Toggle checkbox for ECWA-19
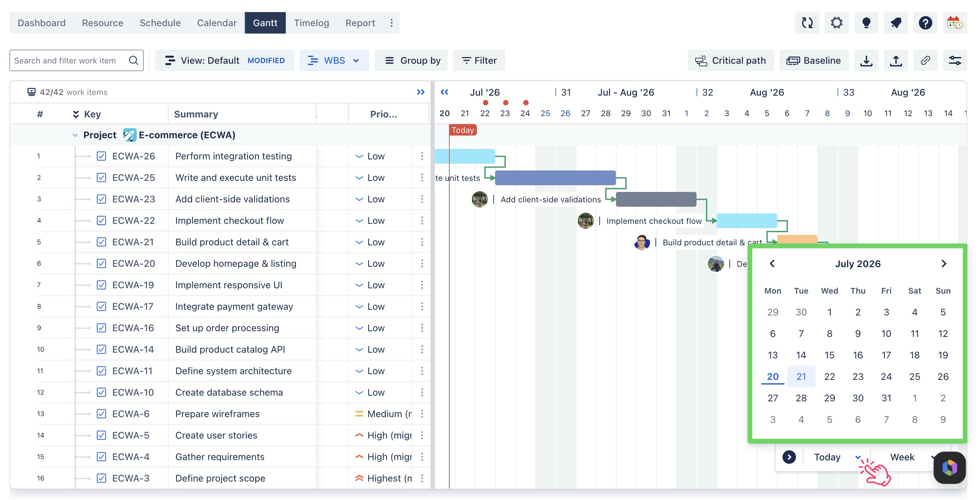Image resolution: width=980 pixels, height=500 pixels. [x=101, y=285]
